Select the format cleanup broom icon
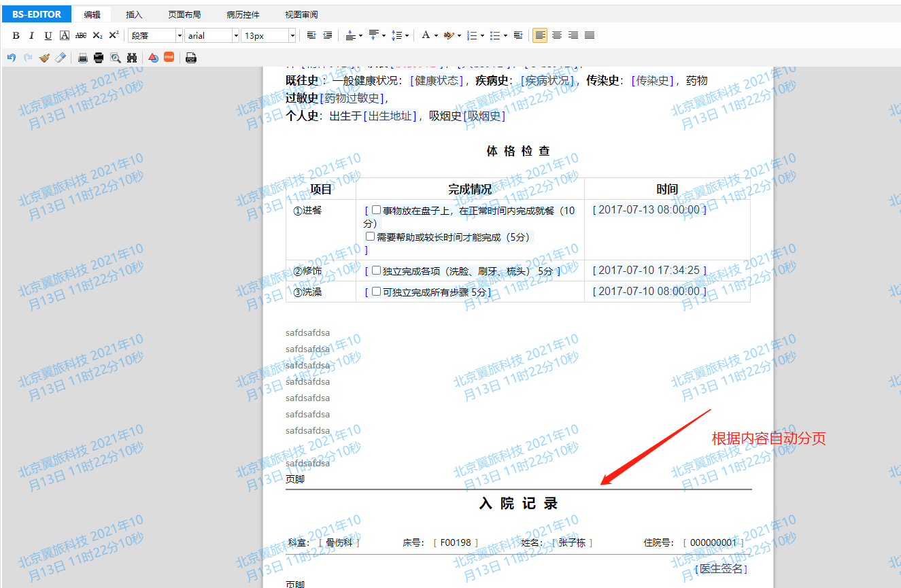This screenshot has height=588, width=901. click(44, 57)
